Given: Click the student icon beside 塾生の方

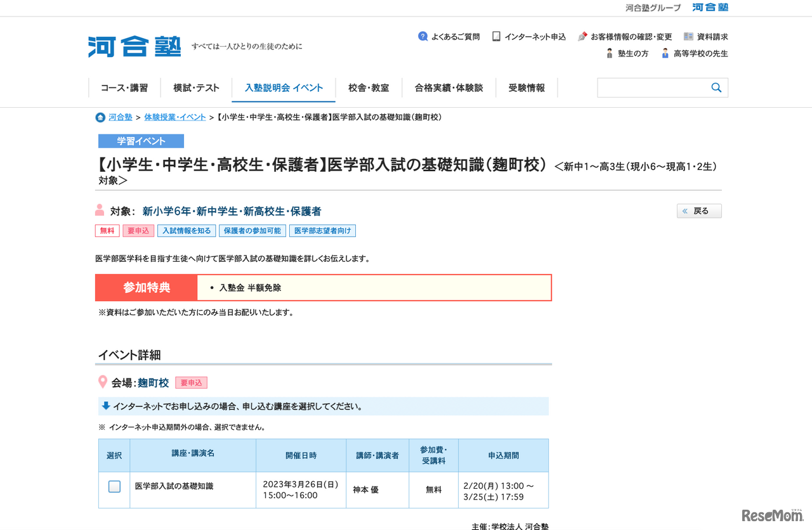Looking at the screenshot, I should point(610,53).
